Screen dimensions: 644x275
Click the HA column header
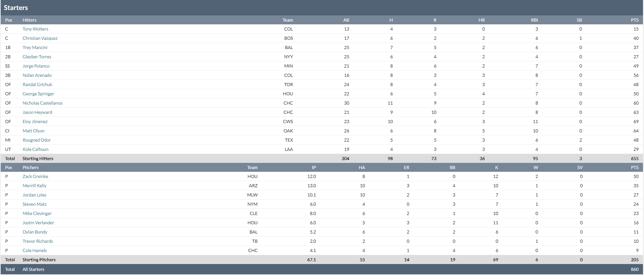[x=362, y=168]
